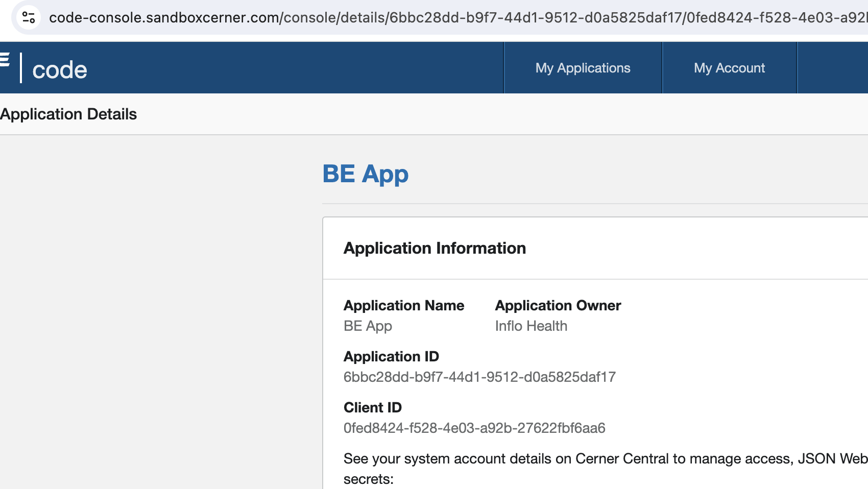
Task: Click the Application Details page heading
Action: (x=68, y=114)
